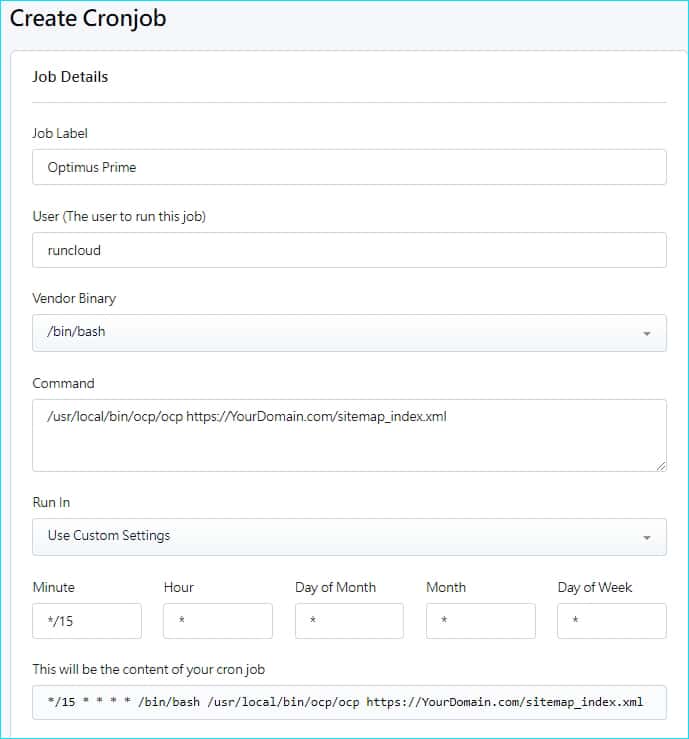Focus the Day of Month input
Screen dimensions: 689x739
point(349,621)
